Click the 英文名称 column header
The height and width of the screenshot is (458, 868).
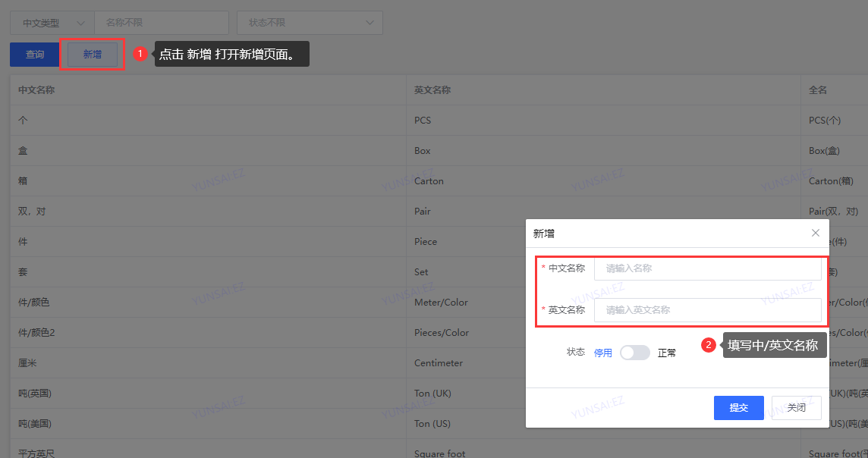click(432, 90)
